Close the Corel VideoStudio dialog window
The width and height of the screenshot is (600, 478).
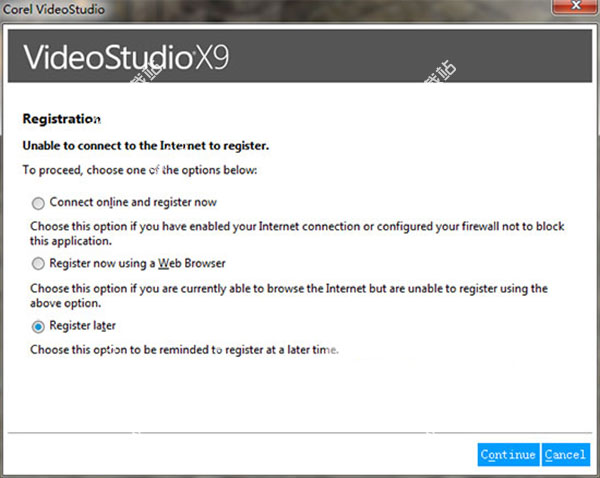(576, 6)
